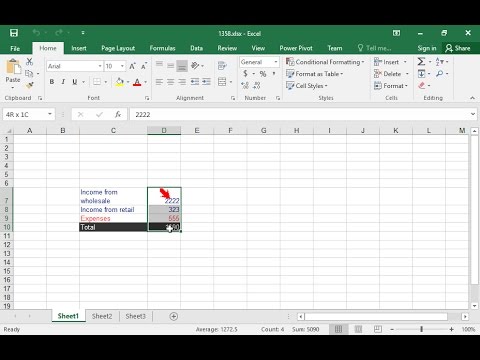Toggle Bold formatting

tap(52, 82)
